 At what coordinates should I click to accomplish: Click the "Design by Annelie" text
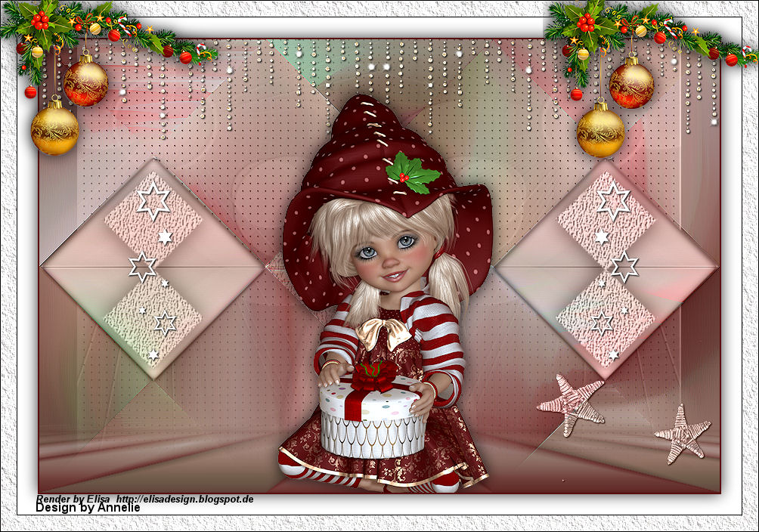tap(88, 508)
